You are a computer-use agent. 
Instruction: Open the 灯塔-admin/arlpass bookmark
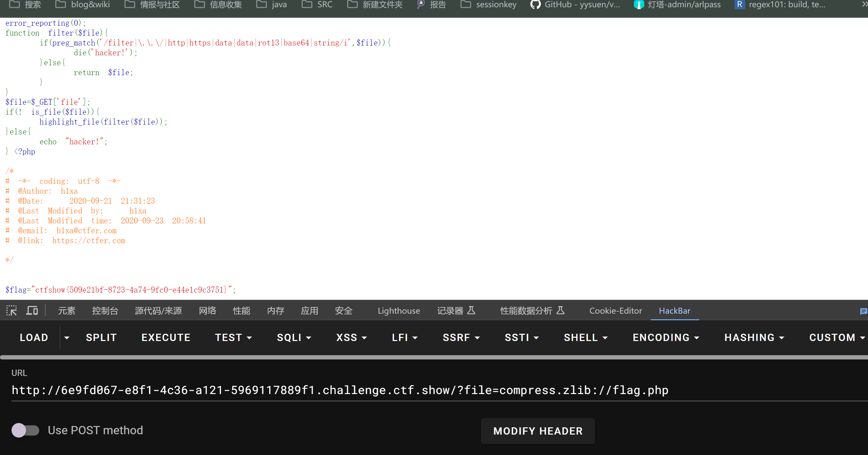tap(677, 5)
